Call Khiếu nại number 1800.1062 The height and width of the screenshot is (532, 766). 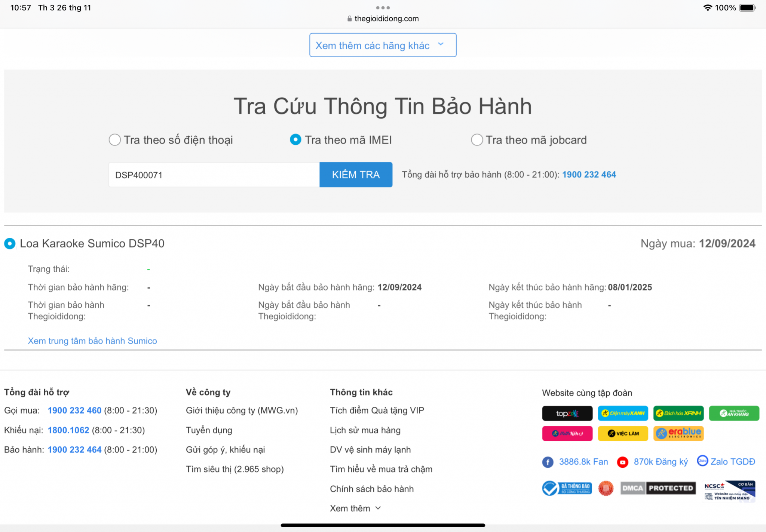(x=68, y=430)
